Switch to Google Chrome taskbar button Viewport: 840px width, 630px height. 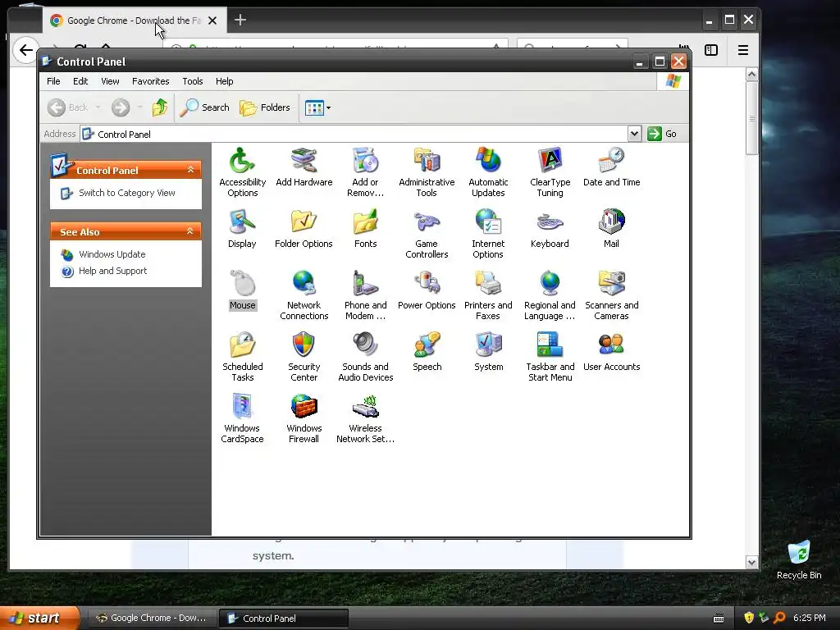click(151, 619)
